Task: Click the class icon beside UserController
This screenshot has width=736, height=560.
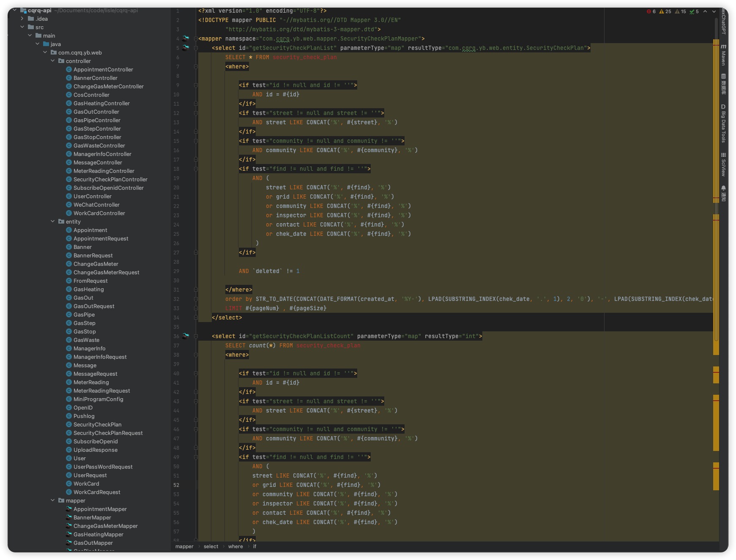Action: 69,196
